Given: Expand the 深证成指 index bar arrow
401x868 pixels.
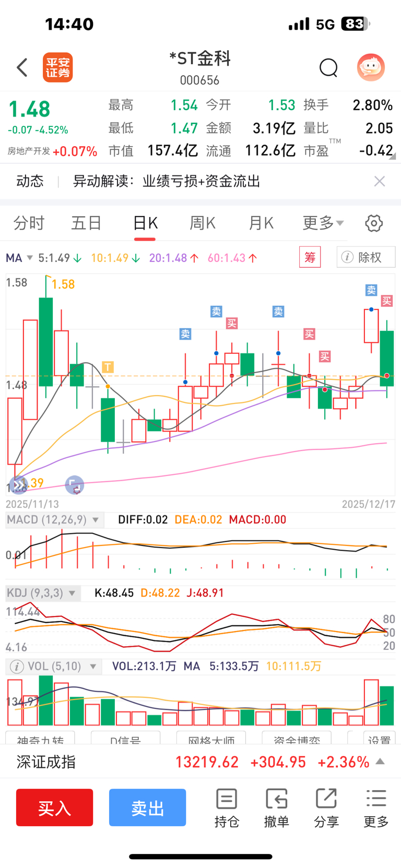Looking at the screenshot, I should pyautogui.click(x=381, y=762).
